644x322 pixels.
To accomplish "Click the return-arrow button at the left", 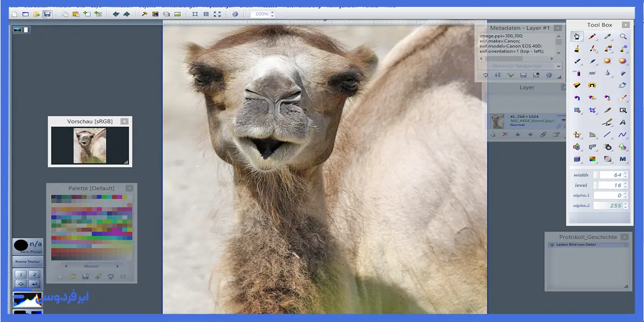I will pos(34,284).
